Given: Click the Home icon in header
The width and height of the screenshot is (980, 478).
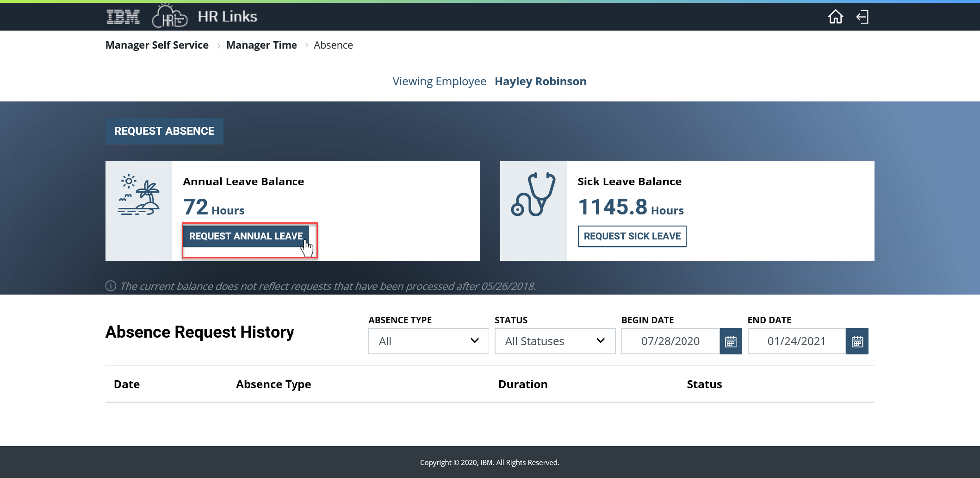Looking at the screenshot, I should [x=835, y=17].
